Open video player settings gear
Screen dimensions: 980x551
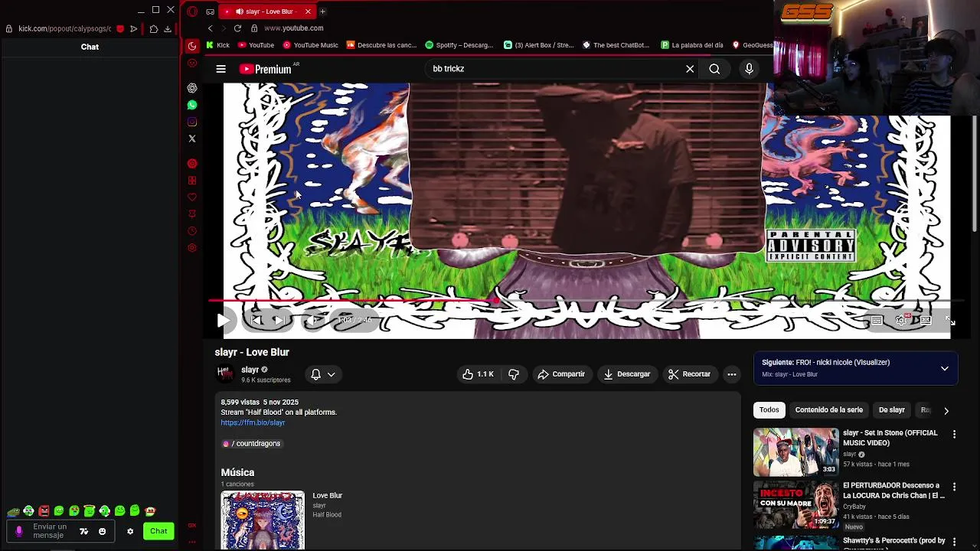[901, 321]
